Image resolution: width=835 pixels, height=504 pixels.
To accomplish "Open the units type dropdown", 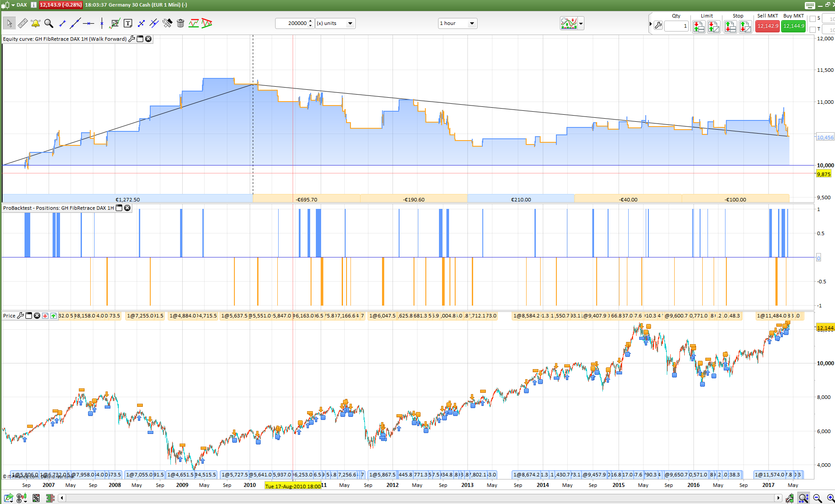I will pos(350,23).
